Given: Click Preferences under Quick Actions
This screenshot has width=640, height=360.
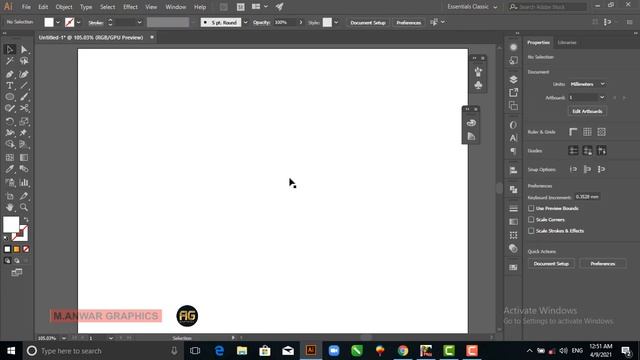Looking at the screenshot, I should [603, 264].
